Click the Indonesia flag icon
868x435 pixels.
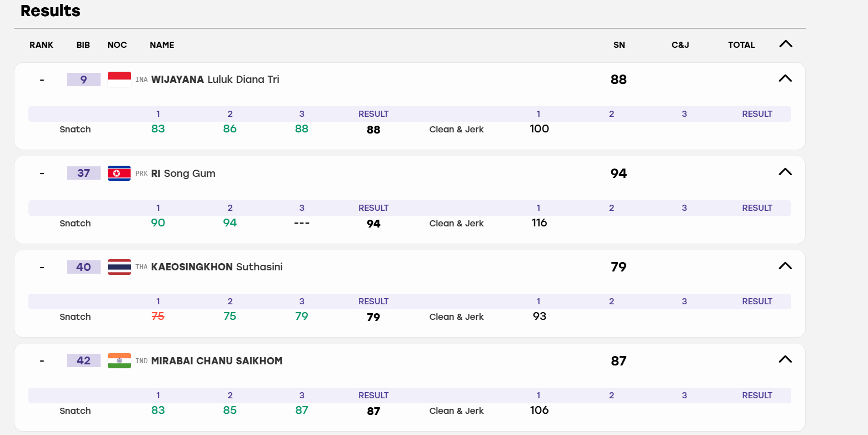119,80
